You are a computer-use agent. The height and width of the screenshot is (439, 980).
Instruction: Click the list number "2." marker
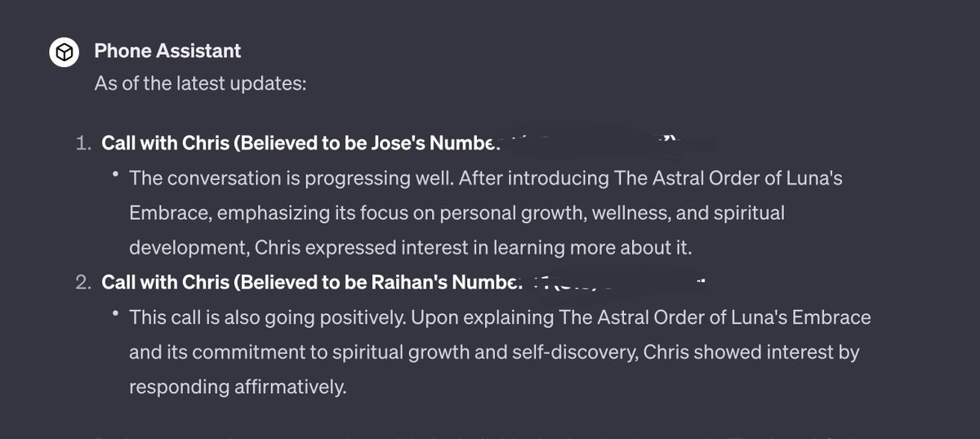(x=82, y=282)
